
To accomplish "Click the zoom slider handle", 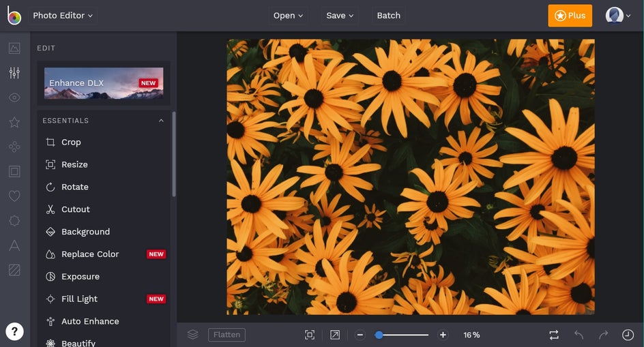I will [x=379, y=335].
